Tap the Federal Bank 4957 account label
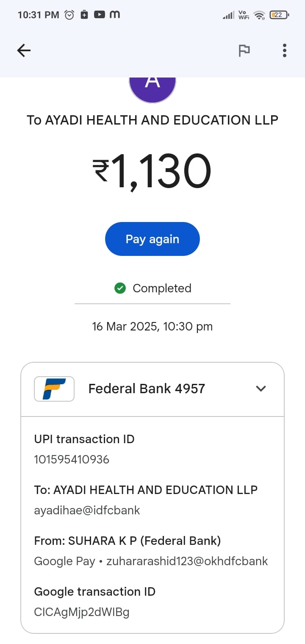The width and height of the screenshot is (305, 644). 147,389
